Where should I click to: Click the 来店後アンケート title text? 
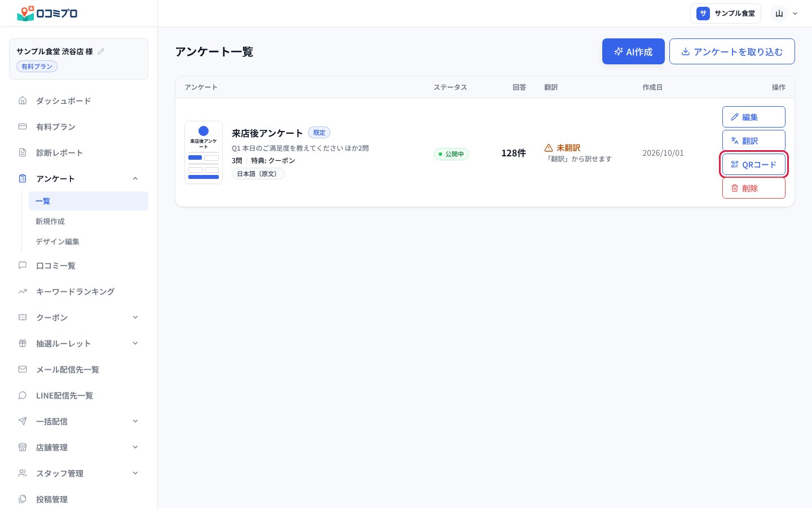(x=267, y=133)
